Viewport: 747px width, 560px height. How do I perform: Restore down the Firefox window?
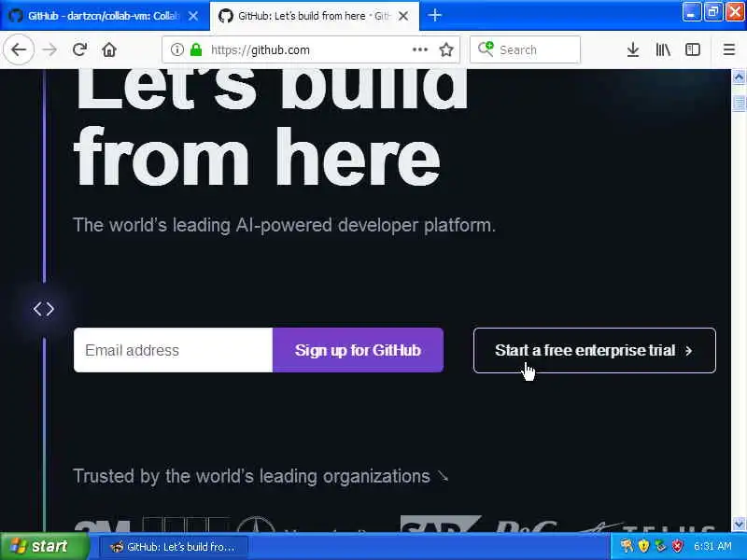[712, 12]
